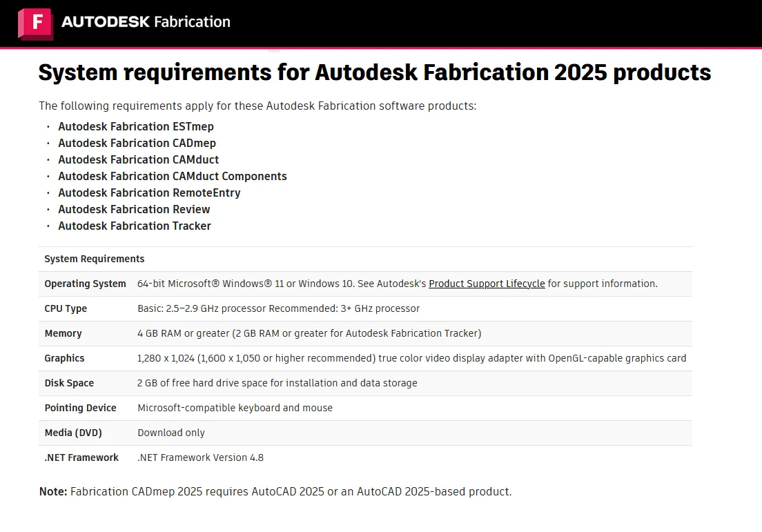
Task: Click the AUTODESK Fabrication header text
Action: (x=146, y=22)
